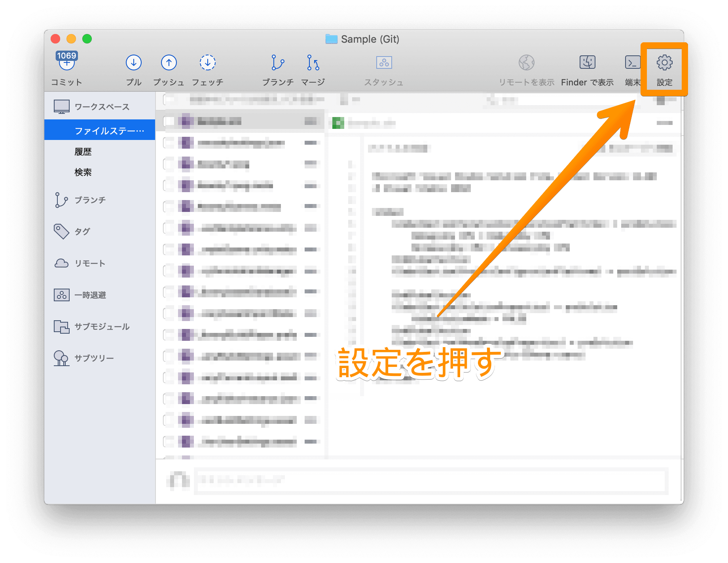Click the プッシュ (Push) icon
The width and height of the screenshot is (728, 563).
[169, 62]
